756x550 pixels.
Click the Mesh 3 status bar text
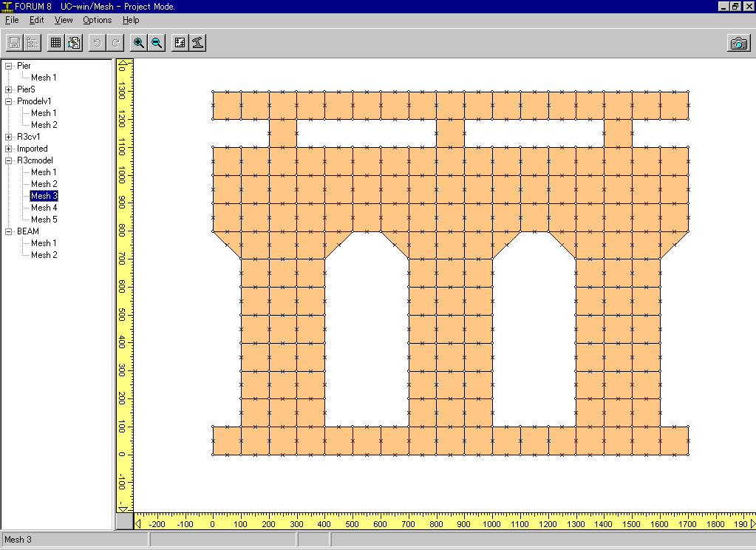coord(18,540)
